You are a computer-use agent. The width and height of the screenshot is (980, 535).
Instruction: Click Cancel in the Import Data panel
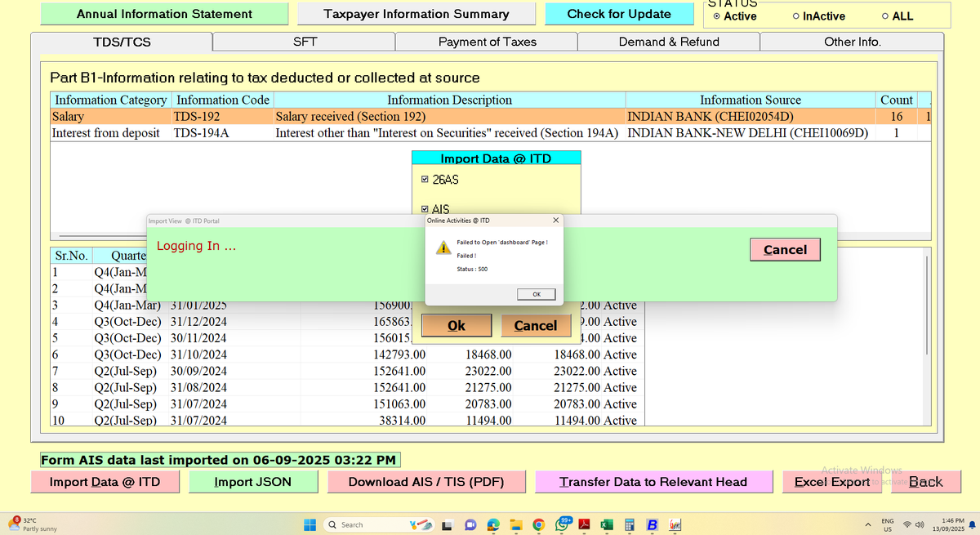[x=536, y=325]
